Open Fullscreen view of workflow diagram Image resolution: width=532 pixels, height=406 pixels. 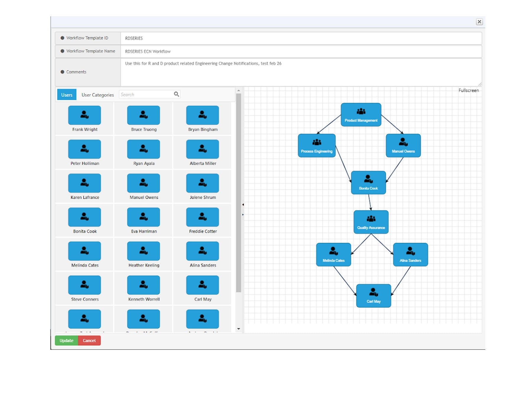[x=468, y=91]
